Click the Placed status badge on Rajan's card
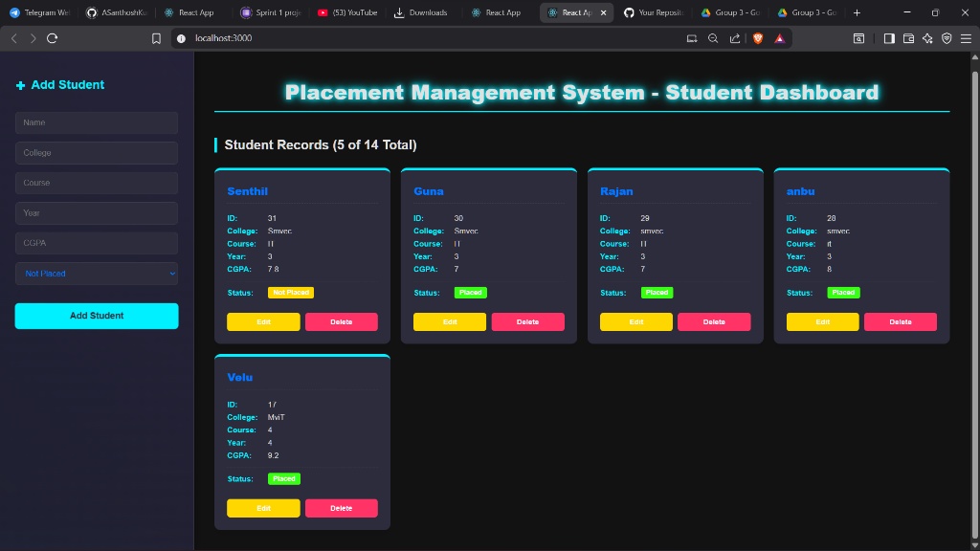980x551 pixels. 657,293
